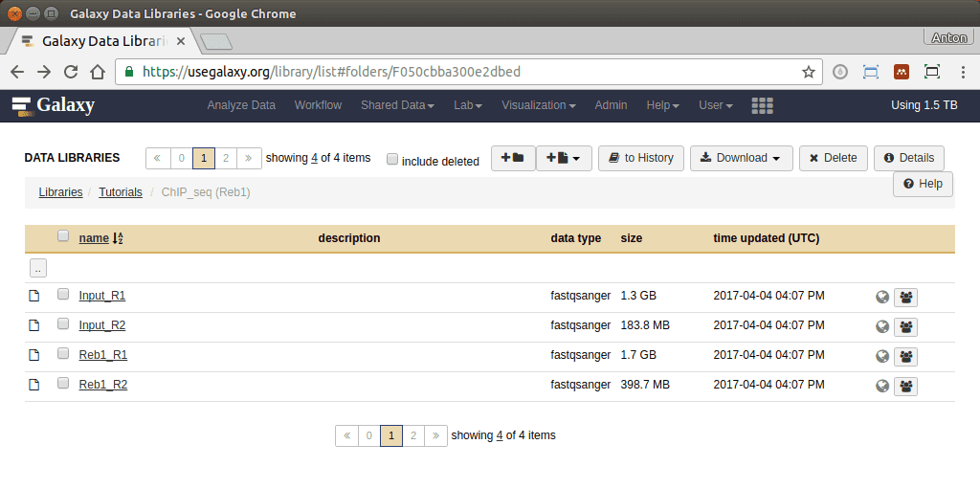
Task: Open the Reb1_R1 dataset link
Action: point(103,355)
